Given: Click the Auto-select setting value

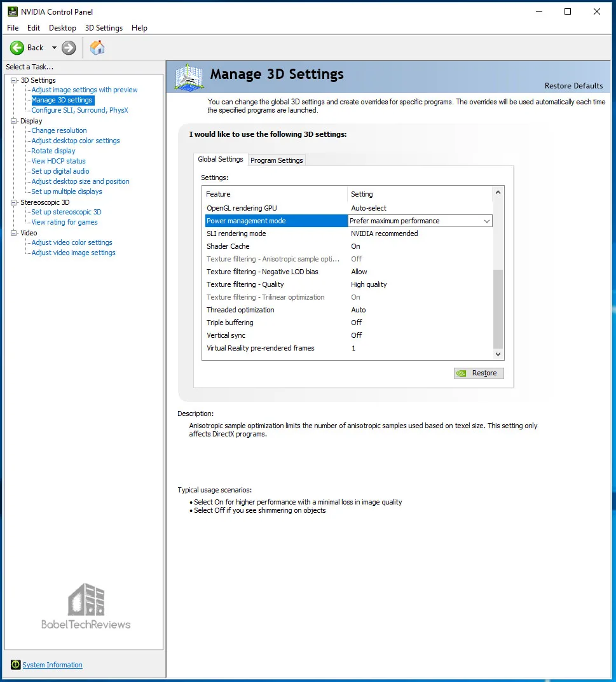Looking at the screenshot, I should (x=369, y=208).
